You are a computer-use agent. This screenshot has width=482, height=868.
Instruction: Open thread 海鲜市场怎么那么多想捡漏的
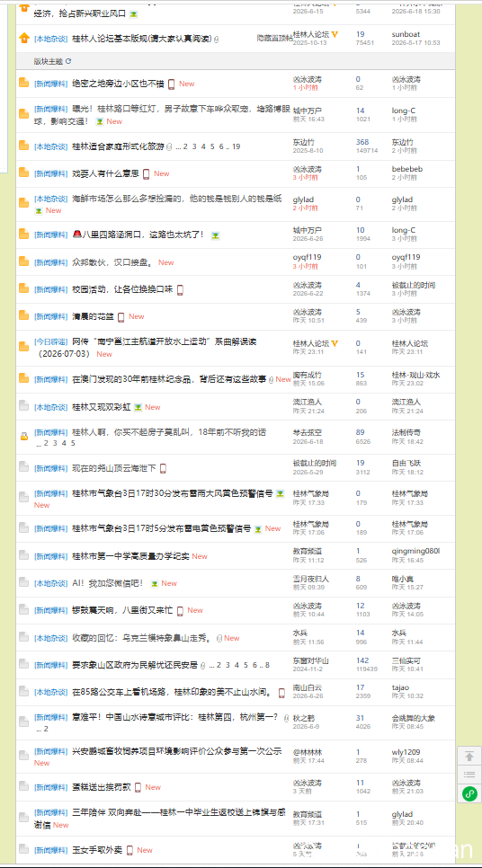[177, 199]
